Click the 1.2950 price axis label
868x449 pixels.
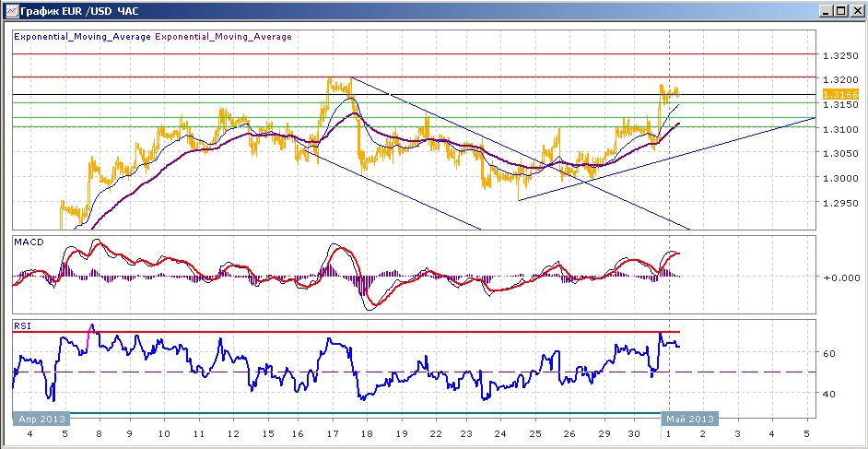[x=841, y=203]
